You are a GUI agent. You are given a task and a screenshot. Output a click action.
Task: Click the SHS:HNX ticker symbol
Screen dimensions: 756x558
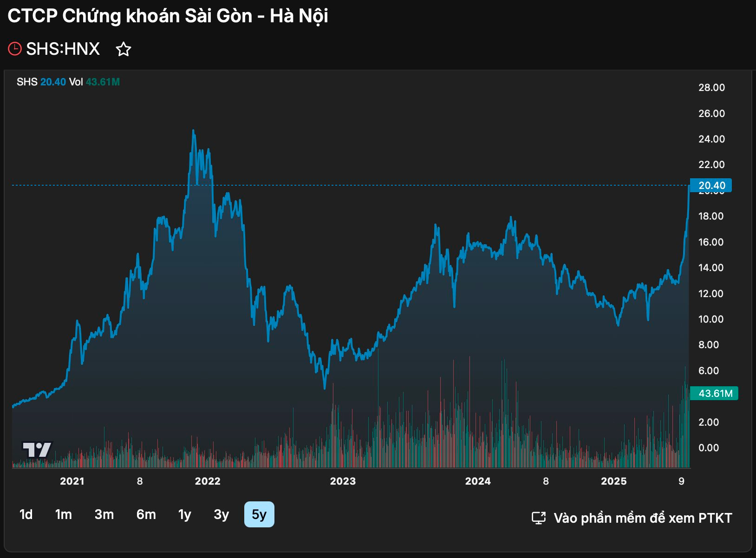coord(63,49)
